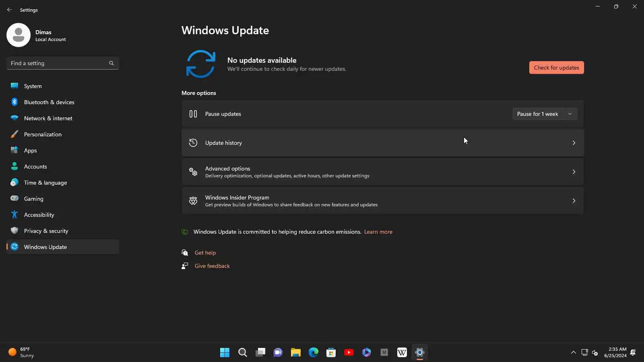Image resolution: width=644 pixels, height=362 pixels.
Task: Open taskbar Search magnifier
Action: (x=242, y=352)
